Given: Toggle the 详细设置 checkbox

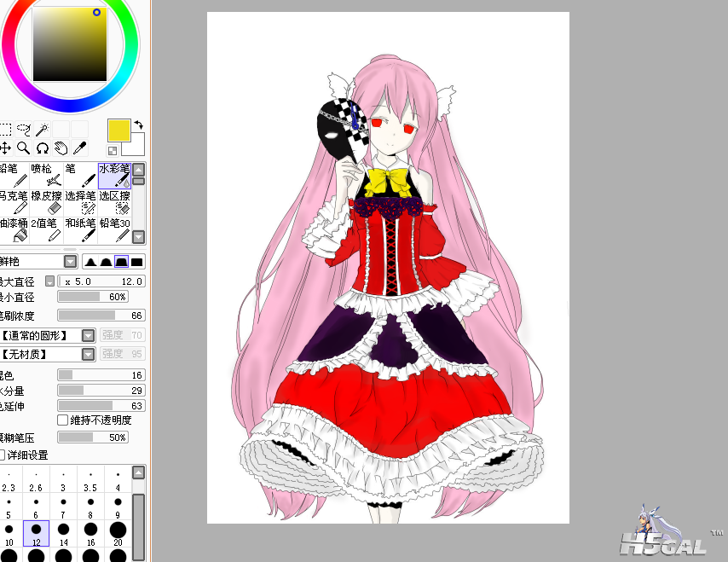Looking at the screenshot, I should pos(3,455).
